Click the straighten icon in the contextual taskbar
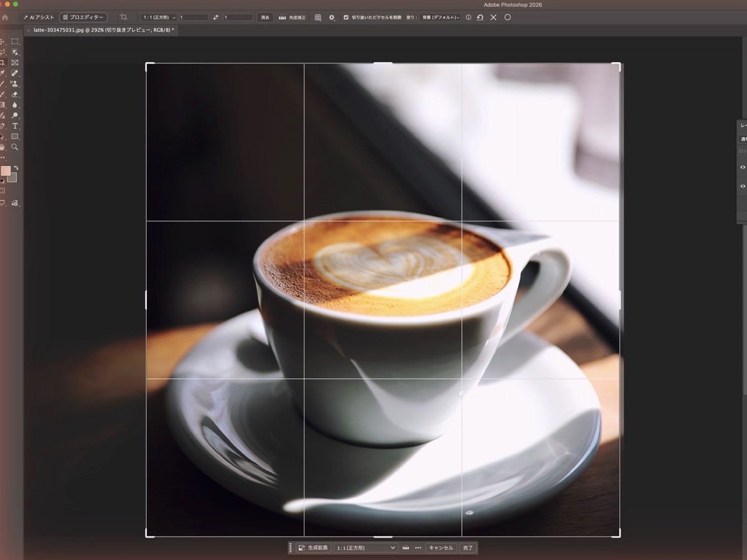This screenshot has width=747, height=560. (406, 548)
